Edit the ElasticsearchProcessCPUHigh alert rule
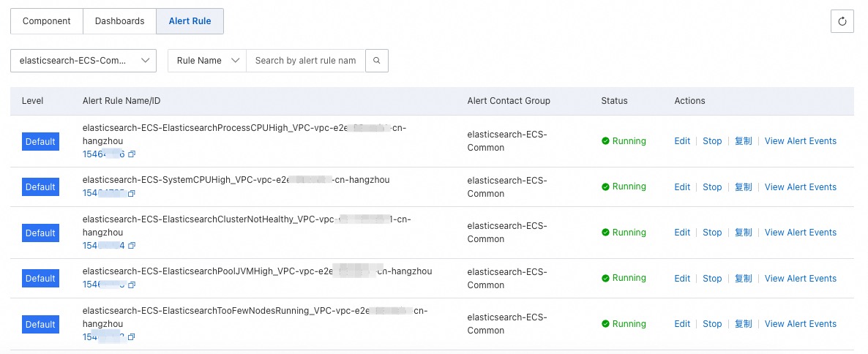Screen dimensions: 868x354 (682, 141)
